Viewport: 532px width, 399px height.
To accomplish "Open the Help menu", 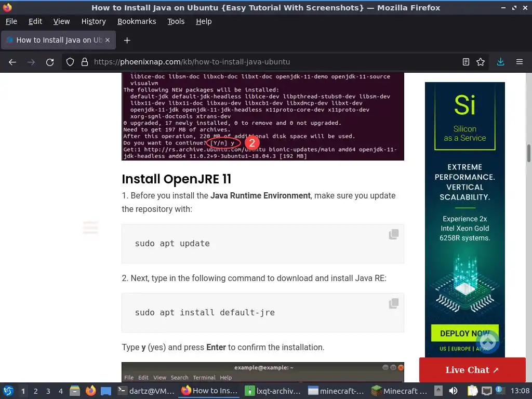I will tap(204, 21).
